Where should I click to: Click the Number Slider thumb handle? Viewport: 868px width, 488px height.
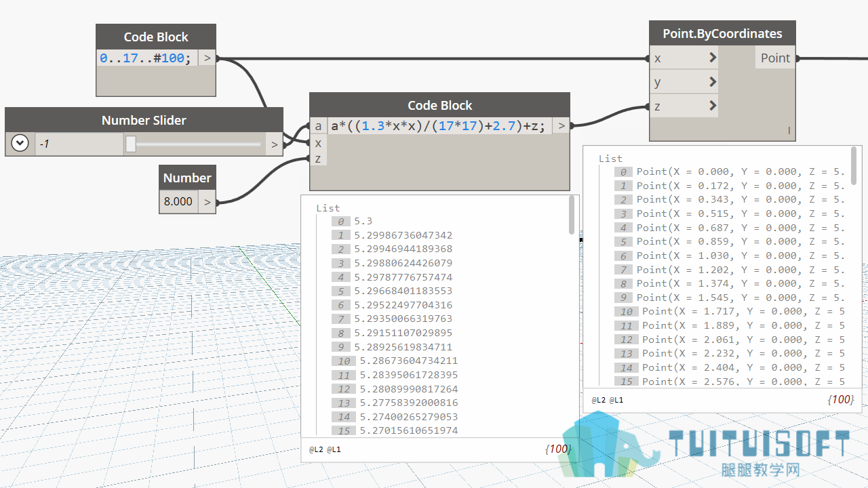tap(131, 144)
